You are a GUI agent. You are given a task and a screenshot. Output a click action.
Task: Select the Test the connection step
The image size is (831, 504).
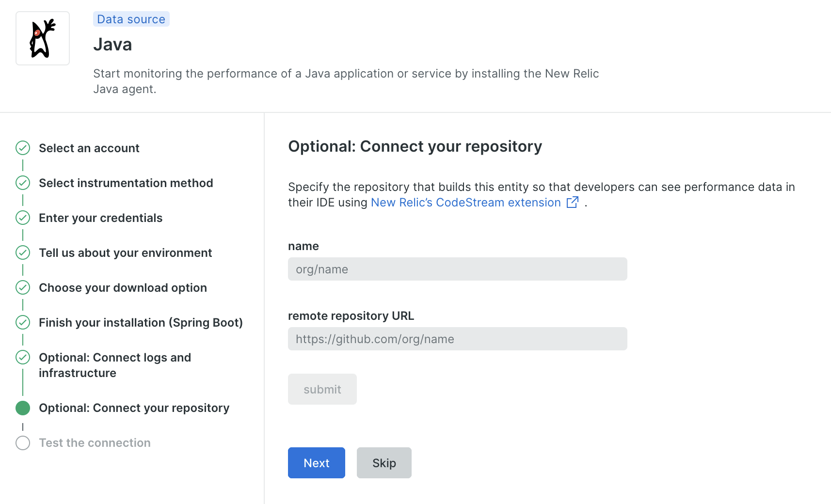[x=95, y=443]
